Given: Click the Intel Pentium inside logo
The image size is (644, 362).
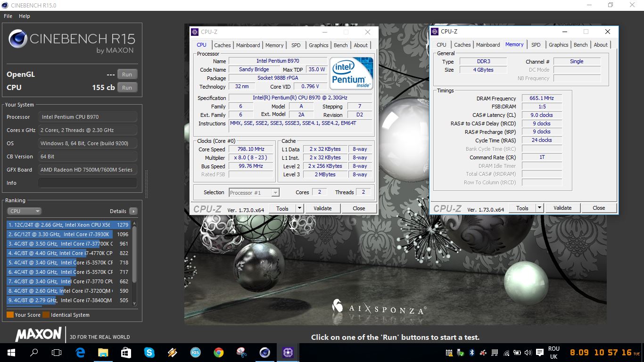Looking at the screenshot, I should (351, 73).
